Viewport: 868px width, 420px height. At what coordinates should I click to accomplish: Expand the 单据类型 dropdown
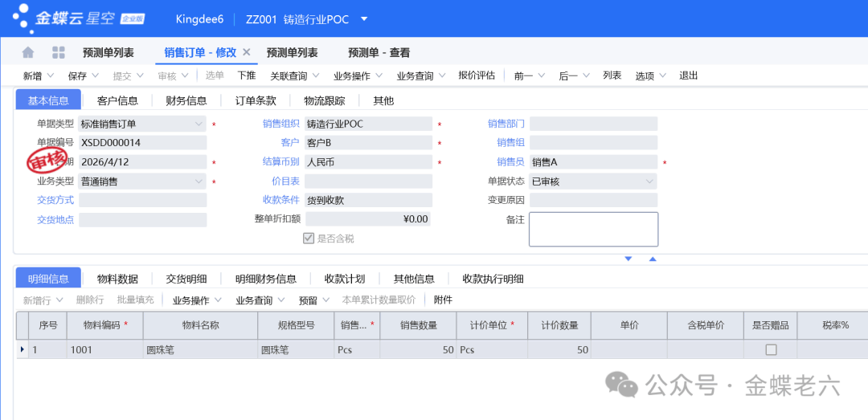pyautogui.click(x=199, y=124)
